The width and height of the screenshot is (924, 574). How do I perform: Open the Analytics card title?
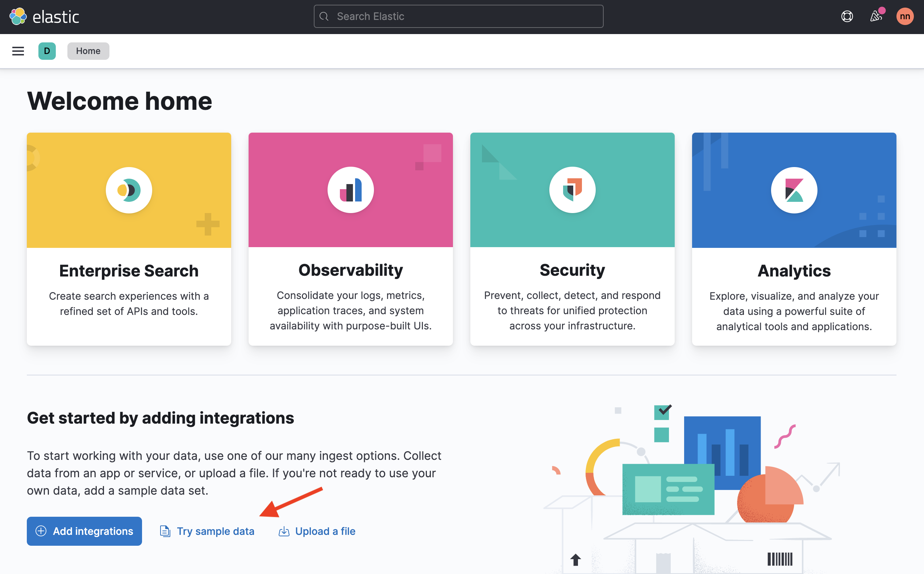point(794,271)
